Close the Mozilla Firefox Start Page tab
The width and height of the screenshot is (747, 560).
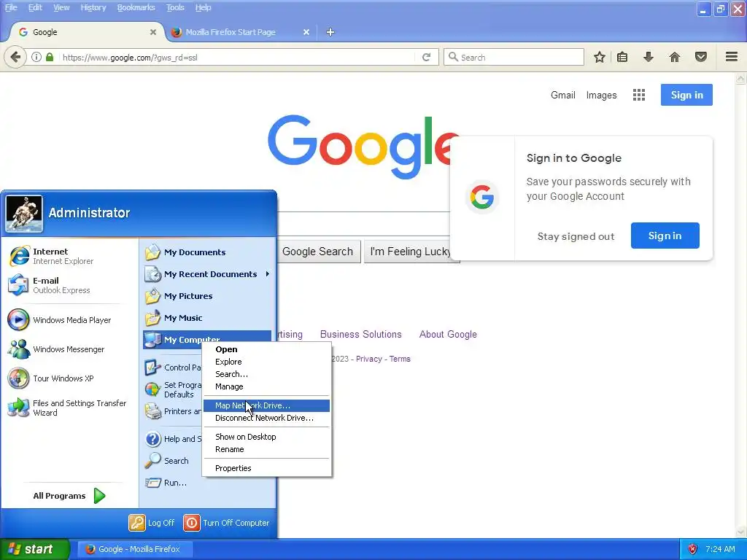click(306, 32)
